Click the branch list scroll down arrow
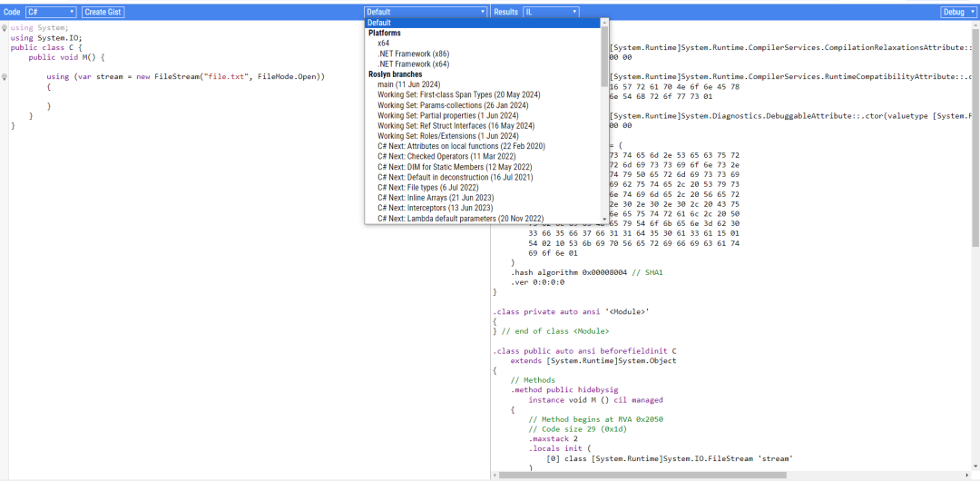Viewport: 980px width, 481px height. 604,218
